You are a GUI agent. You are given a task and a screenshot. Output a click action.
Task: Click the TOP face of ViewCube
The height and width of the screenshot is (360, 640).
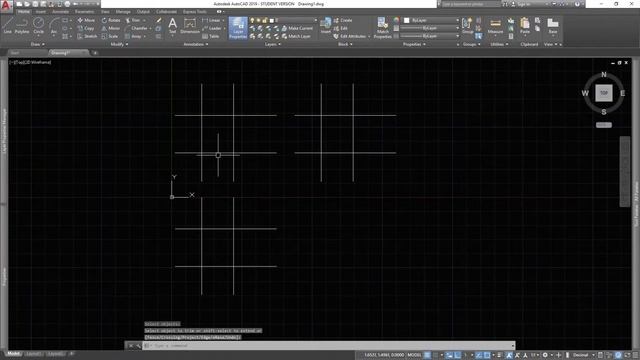coord(604,93)
